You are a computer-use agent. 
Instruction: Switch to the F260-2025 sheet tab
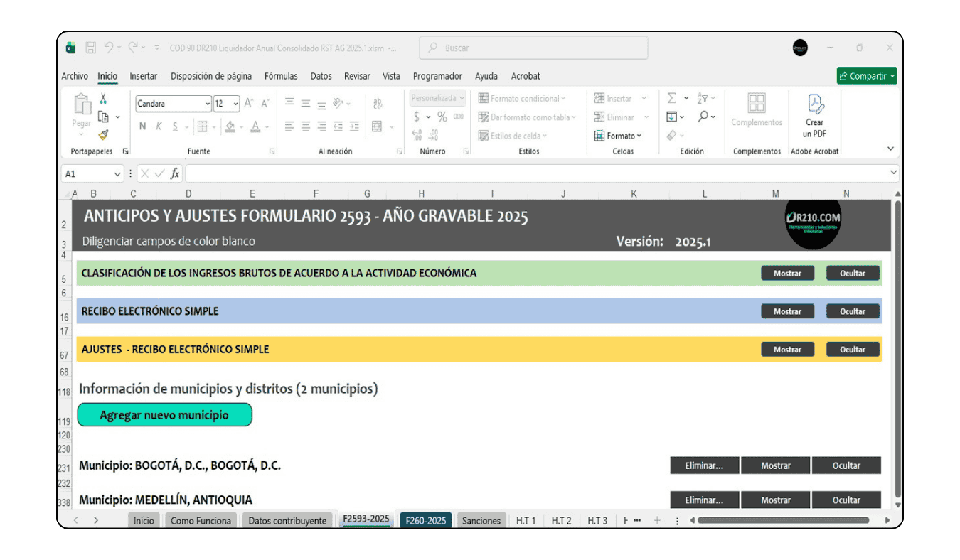point(425,520)
